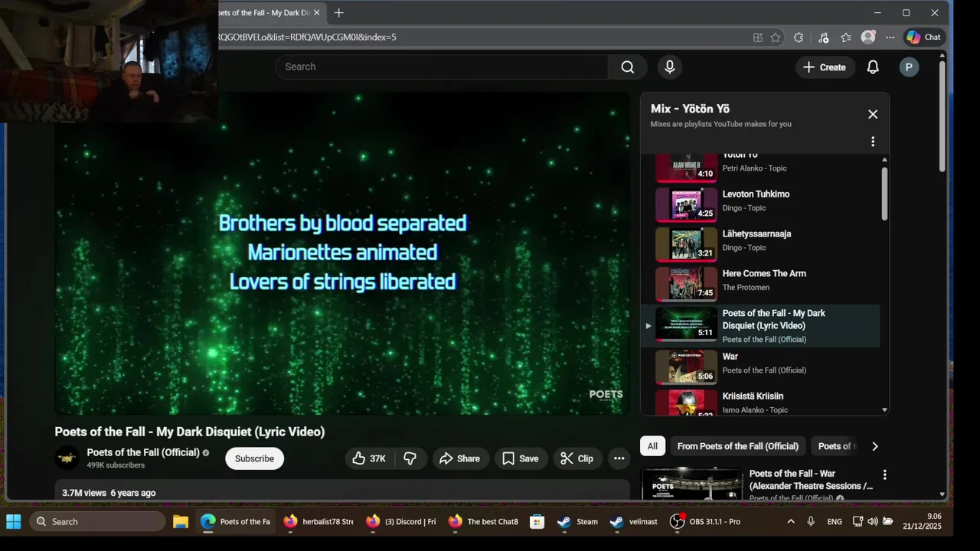Image resolution: width=980 pixels, height=551 pixels.
Task: Open a new browser tab
Action: click(338, 12)
